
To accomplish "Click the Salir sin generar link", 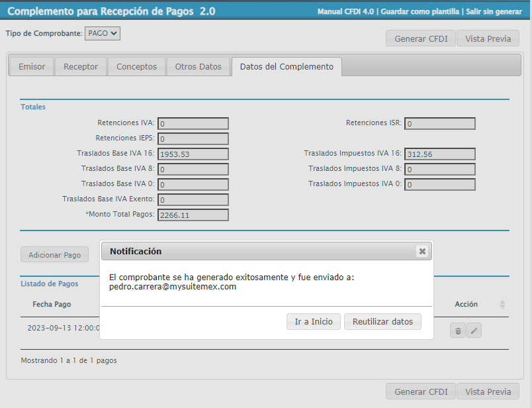I will pyautogui.click(x=494, y=12).
